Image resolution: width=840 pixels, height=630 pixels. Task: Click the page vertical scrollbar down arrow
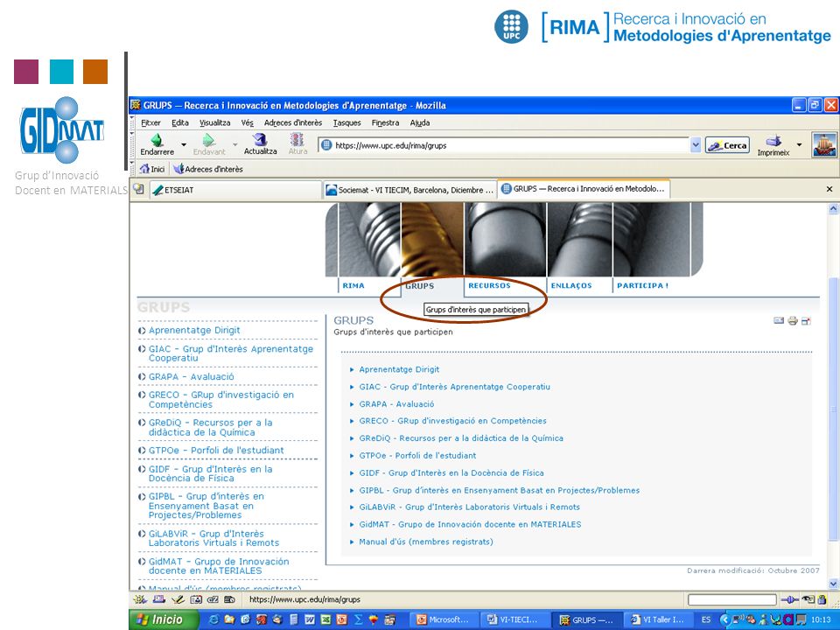click(833, 584)
